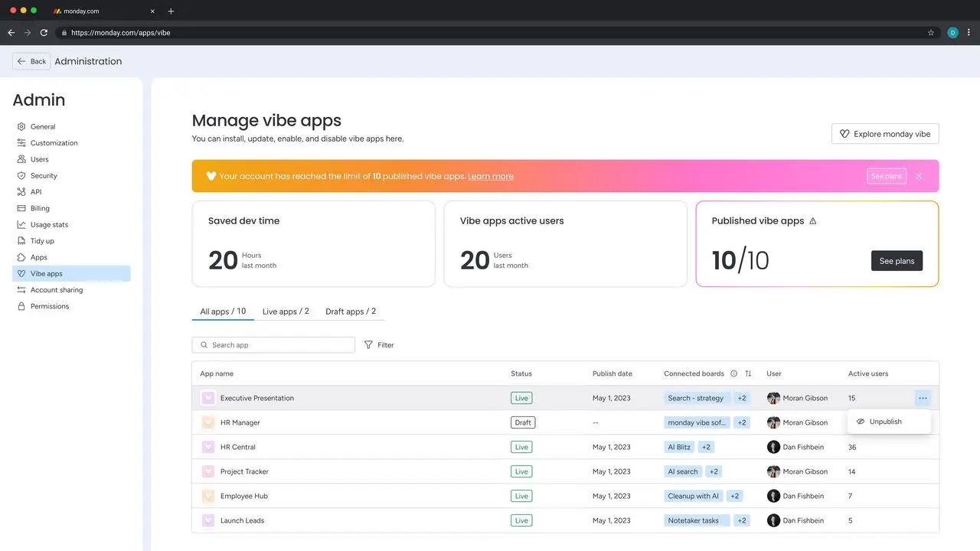
Task: Switch to All apps tab
Action: pos(223,311)
